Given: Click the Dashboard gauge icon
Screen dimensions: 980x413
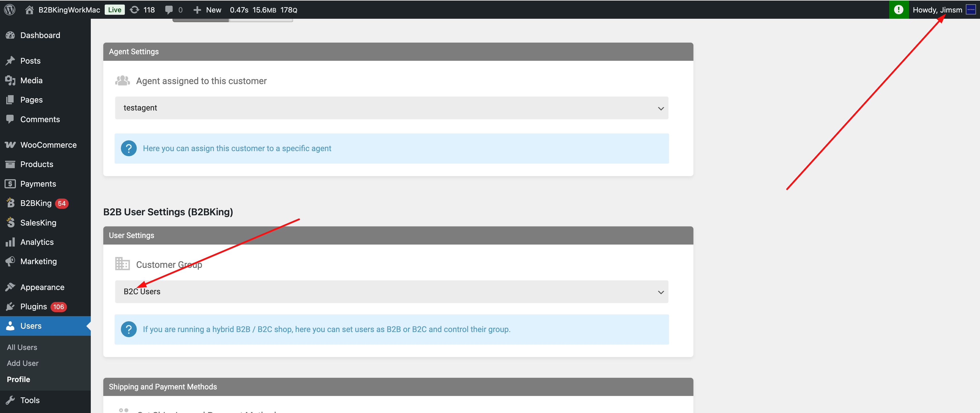Looking at the screenshot, I should (x=10, y=35).
